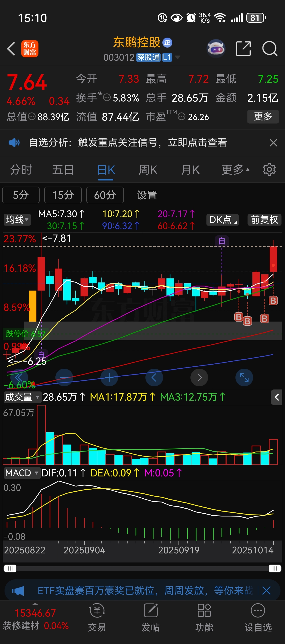Tap the 自 marker at top of chart
The image size is (285, 644).
[222, 241]
